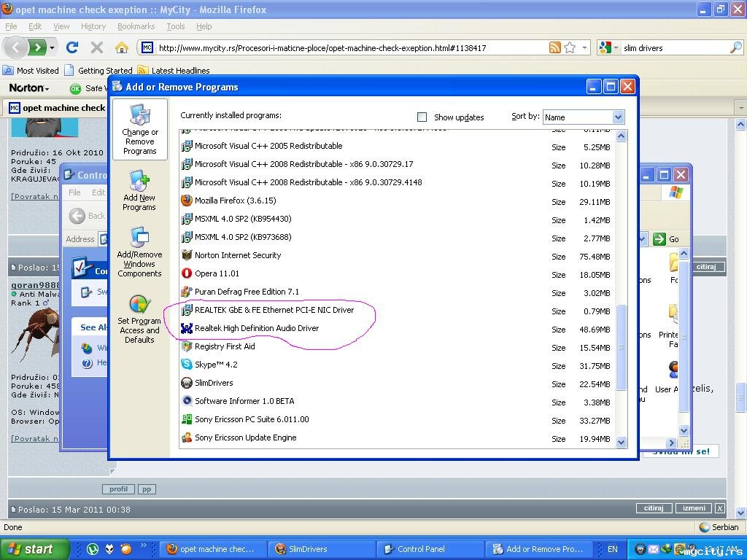Click the Norton Internet Security list icon
Screen dimensions: 747x560
coord(187,255)
